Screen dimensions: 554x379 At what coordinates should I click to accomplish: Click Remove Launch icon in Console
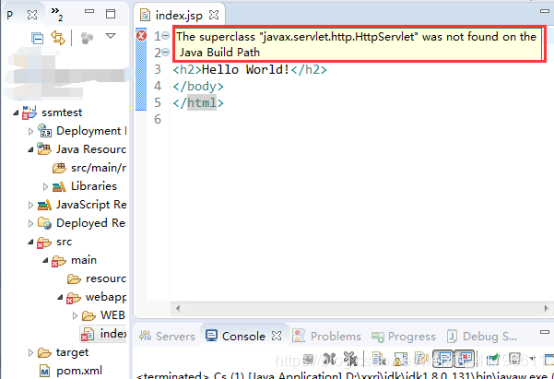329,360
